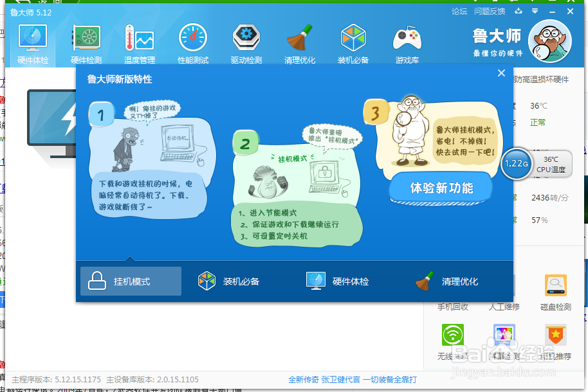Click the 36℃ temperature reading

[x=538, y=106]
